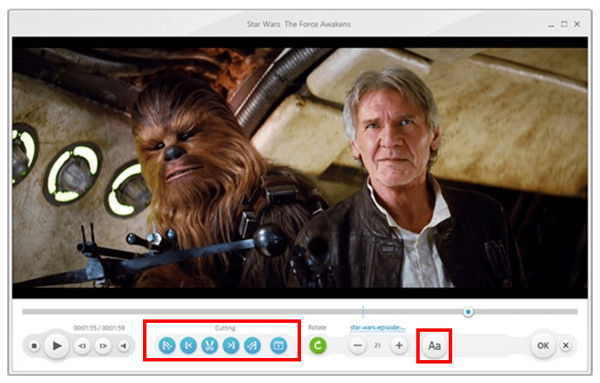This screenshot has width=600, height=383.
Task: Step forward one frame
Action: (x=103, y=346)
